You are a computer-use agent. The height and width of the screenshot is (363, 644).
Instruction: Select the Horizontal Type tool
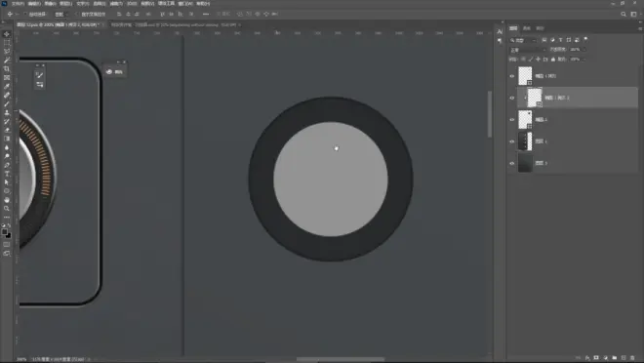pyautogui.click(x=7, y=174)
